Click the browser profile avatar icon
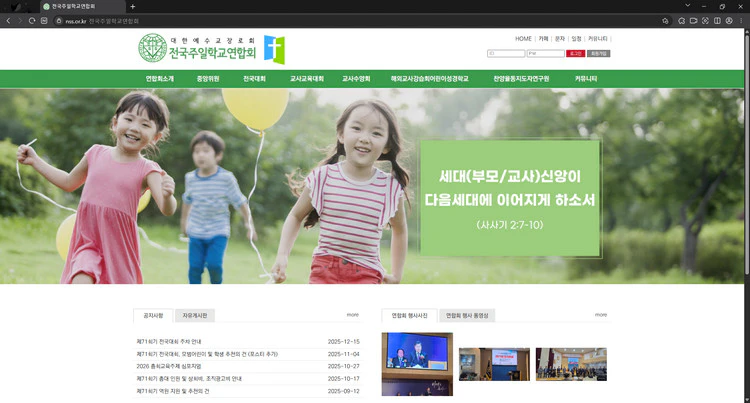The image size is (750, 403). coord(729,21)
